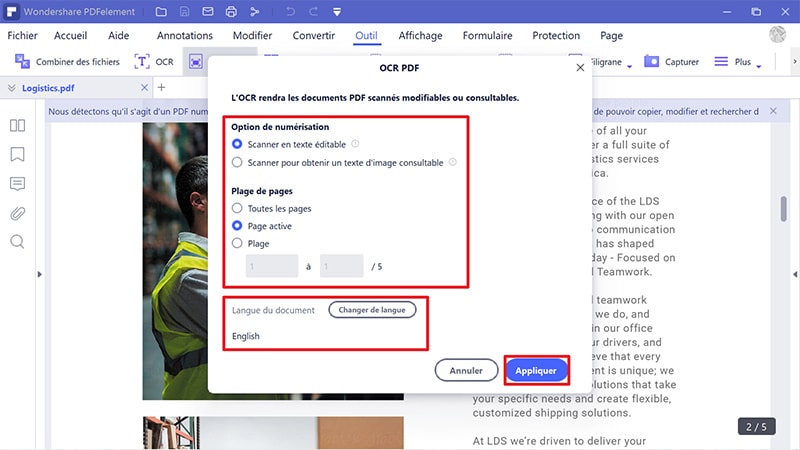Open the thumbnails panel icon
This screenshot has height=450, width=800.
pos(17,126)
